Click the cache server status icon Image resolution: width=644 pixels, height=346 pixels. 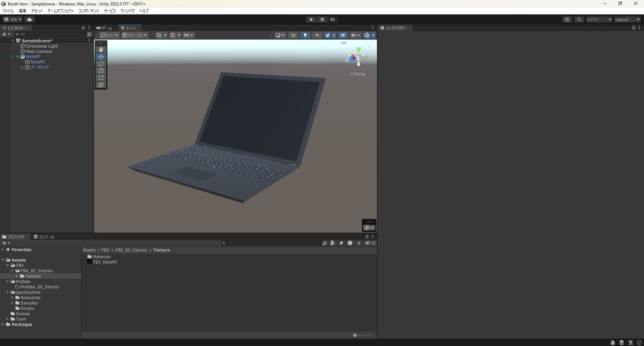tap(621, 343)
